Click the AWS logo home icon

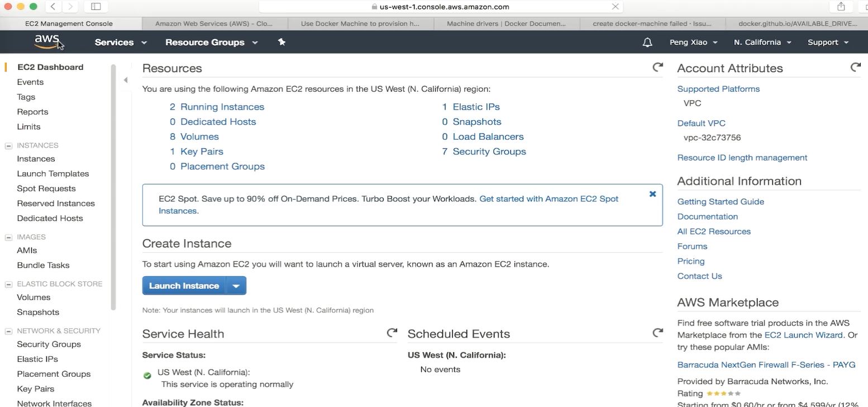pos(46,41)
